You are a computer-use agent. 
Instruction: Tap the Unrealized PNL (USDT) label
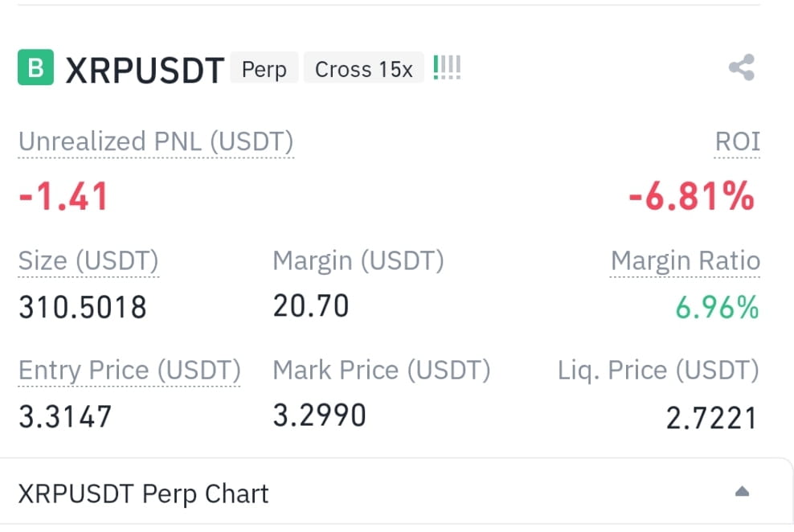[156, 141]
